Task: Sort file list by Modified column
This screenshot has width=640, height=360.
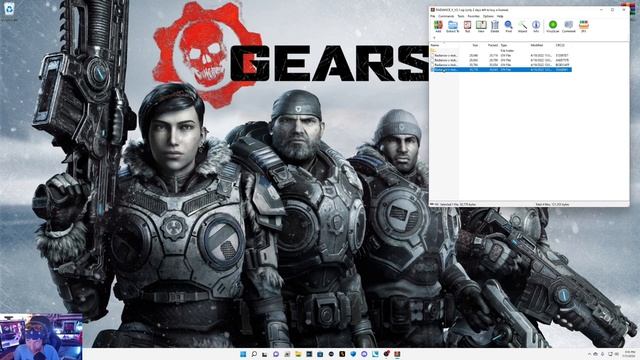Action: [537, 45]
